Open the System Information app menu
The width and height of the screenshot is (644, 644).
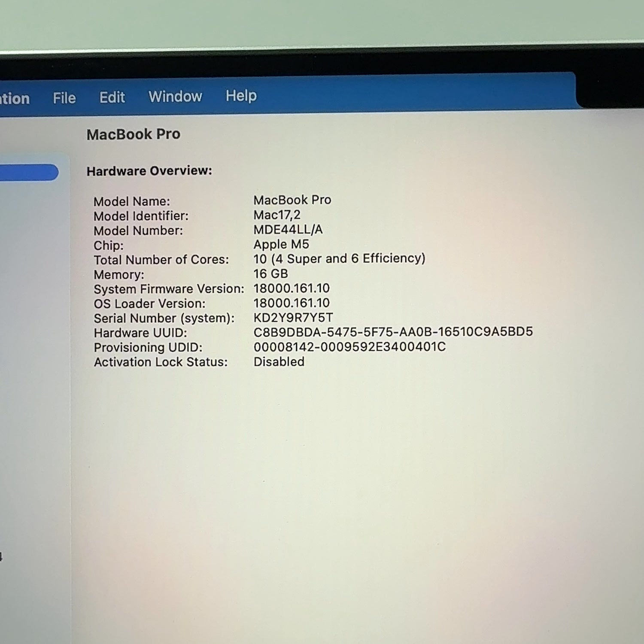tap(15, 99)
